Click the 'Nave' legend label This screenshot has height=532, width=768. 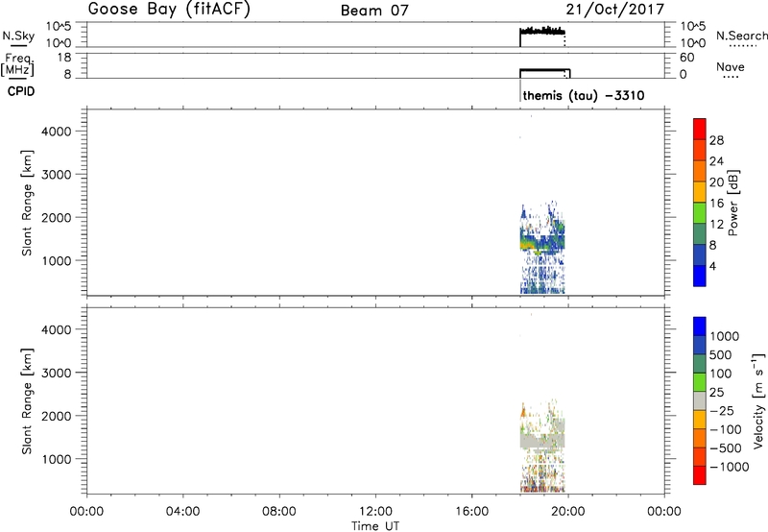731,67
